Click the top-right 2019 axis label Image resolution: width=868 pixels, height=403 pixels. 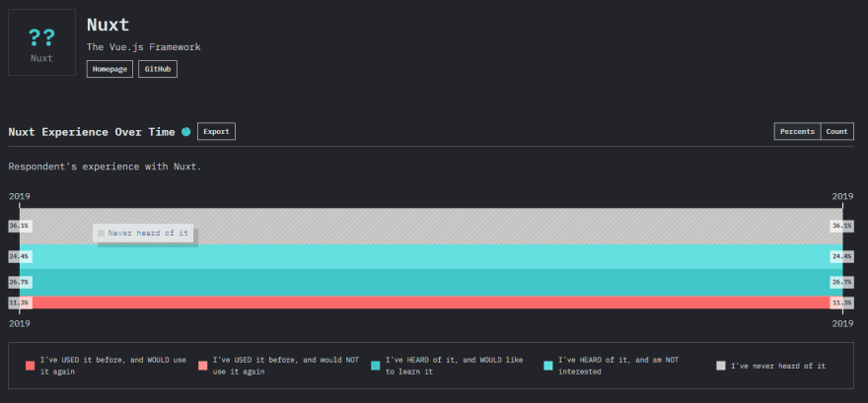(x=842, y=196)
